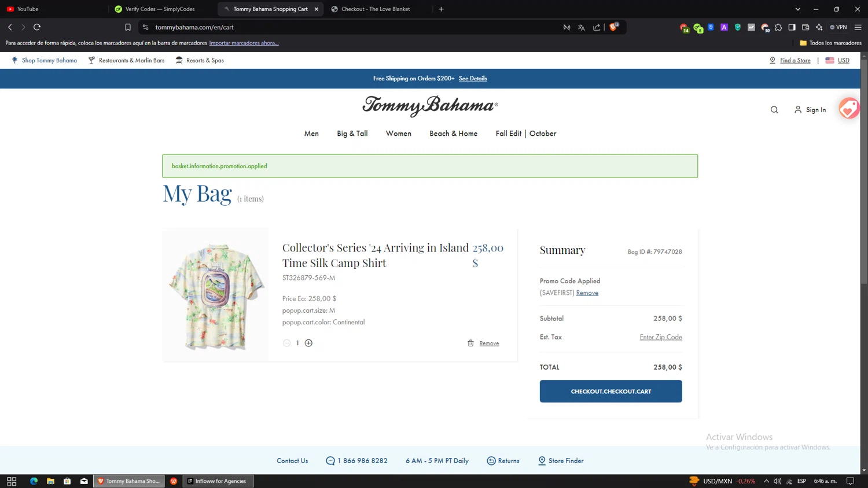The width and height of the screenshot is (868, 488).
Task: Open Windows Start button
Action: pos(12,481)
